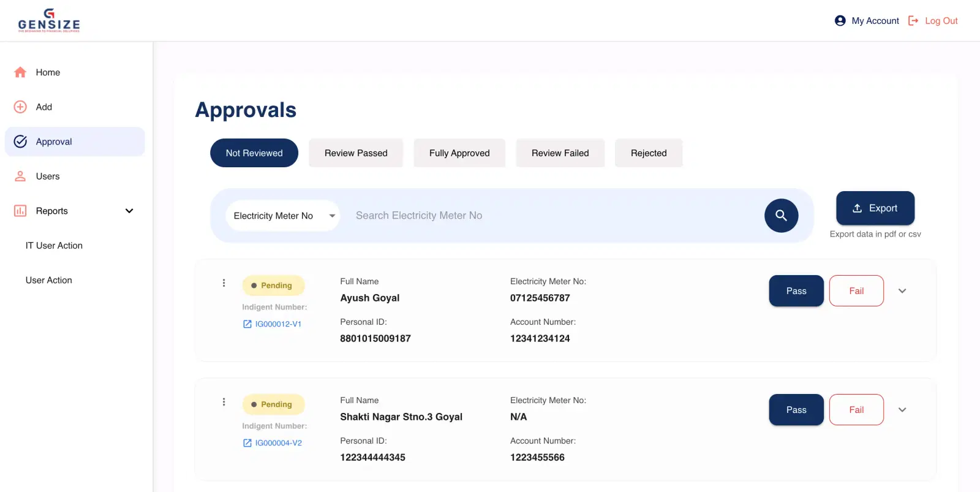Click the Add plus-circle icon

[20, 107]
